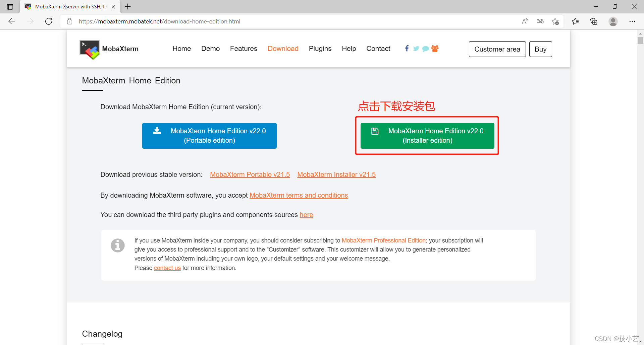Image resolution: width=644 pixels, height=345 pixels.
Task: Click the page vertical scrollbar thumb
Action: [640, 40]
